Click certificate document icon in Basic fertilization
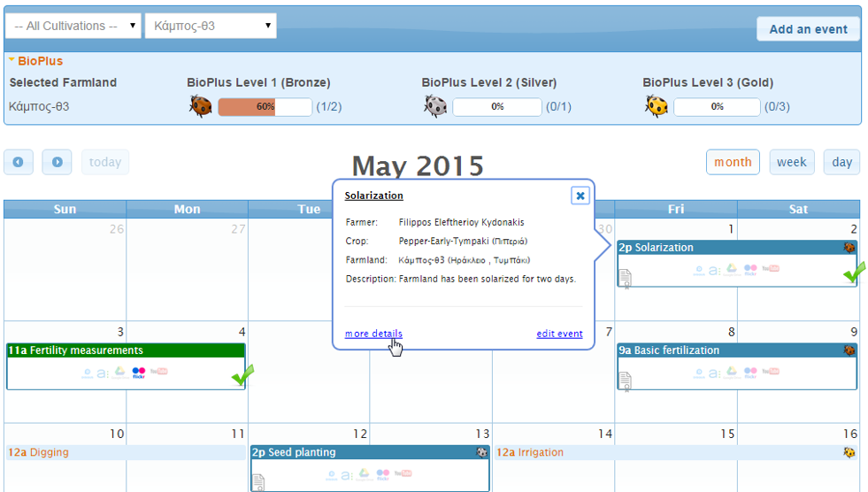 click(625, 381)
